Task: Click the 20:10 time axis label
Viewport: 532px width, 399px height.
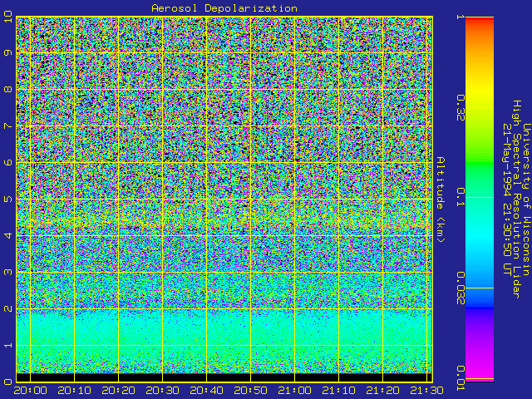Action: click(x=74, y=391)
